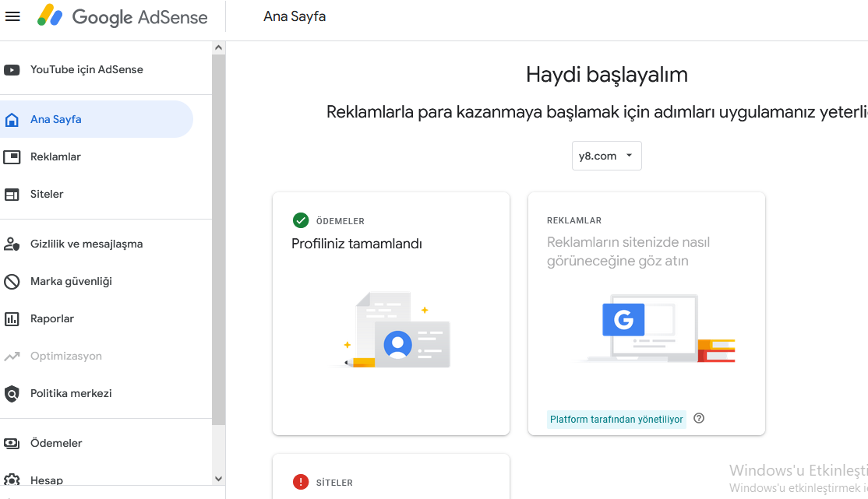This screenshot has width=868, height=499.
Task: Click the Ana Sayfa home icon
Action: tap(12, 119)
